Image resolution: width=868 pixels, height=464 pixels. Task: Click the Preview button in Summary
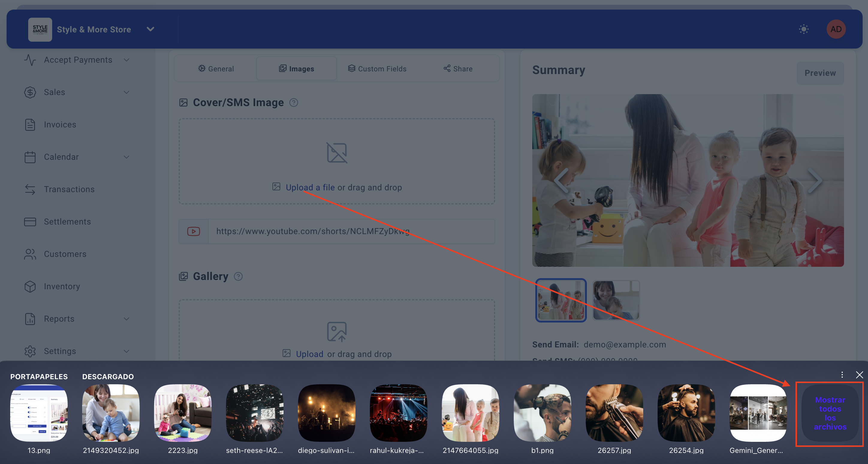coord(820,73)
